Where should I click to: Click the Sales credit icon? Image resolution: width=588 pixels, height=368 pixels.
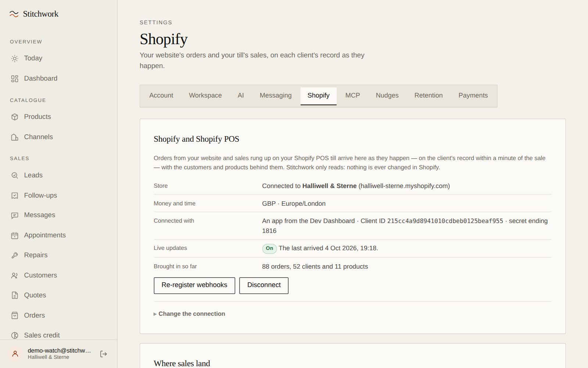click(15, 336)
